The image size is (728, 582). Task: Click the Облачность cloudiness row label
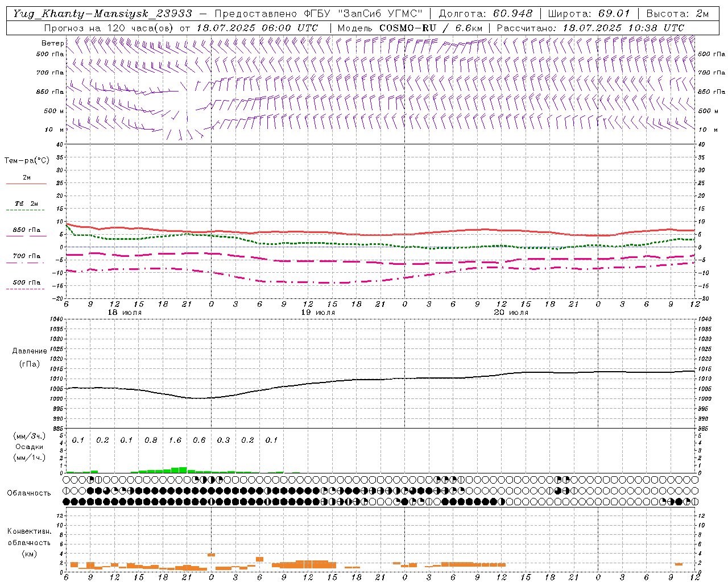[29, 493]
